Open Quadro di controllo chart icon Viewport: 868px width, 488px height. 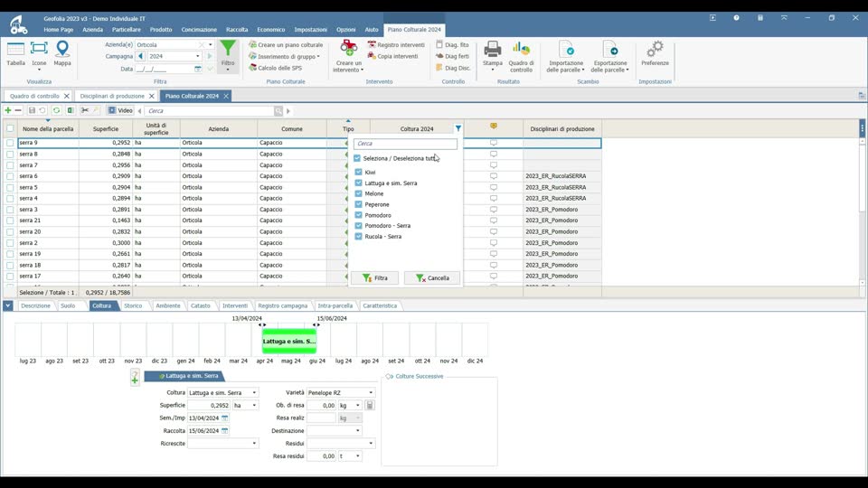pyautogui.click(x=521, y=49)
